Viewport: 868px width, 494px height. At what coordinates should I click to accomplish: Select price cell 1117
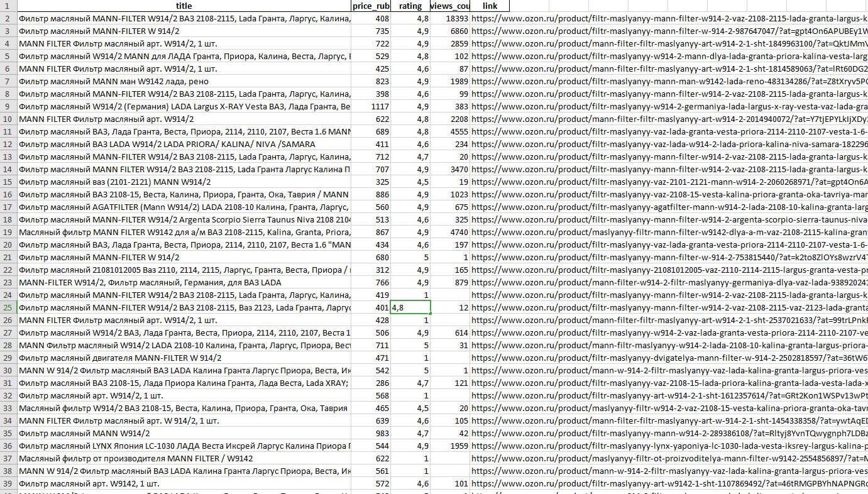[x=371, y=106]
